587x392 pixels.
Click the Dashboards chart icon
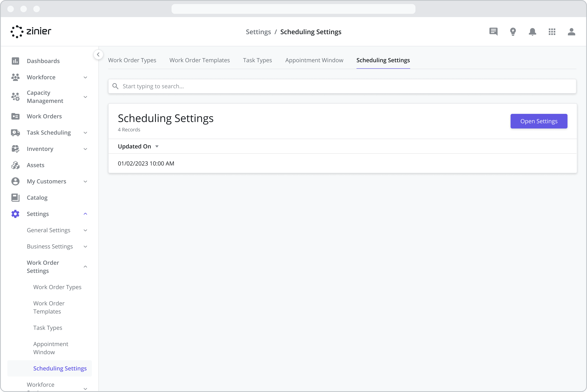coord(15,61)
